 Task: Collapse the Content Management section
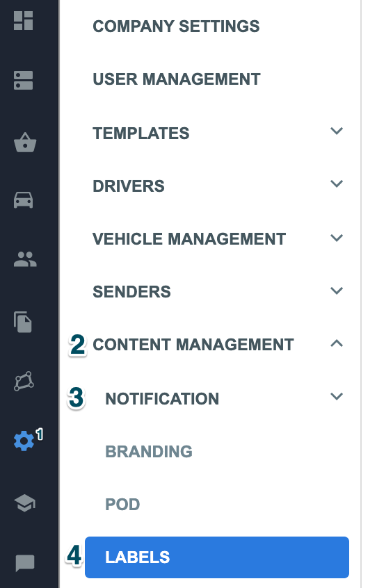337,343
